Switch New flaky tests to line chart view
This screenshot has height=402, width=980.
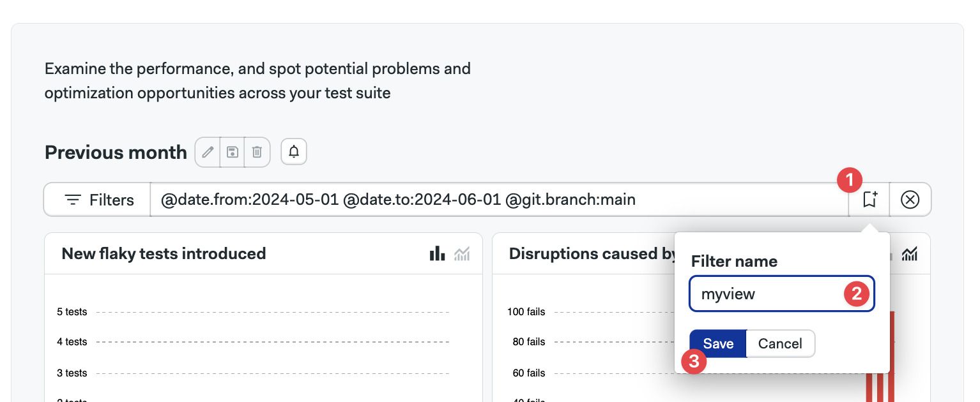462,254
